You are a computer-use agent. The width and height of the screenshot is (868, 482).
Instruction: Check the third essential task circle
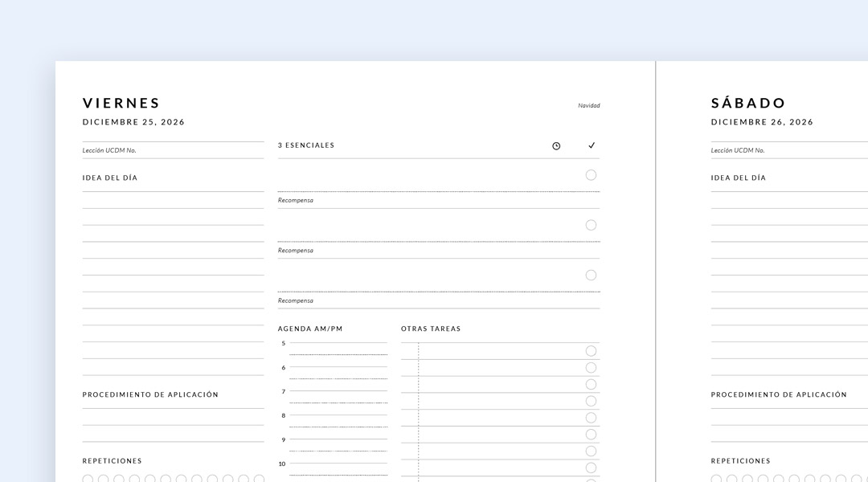tap(591, 275)
